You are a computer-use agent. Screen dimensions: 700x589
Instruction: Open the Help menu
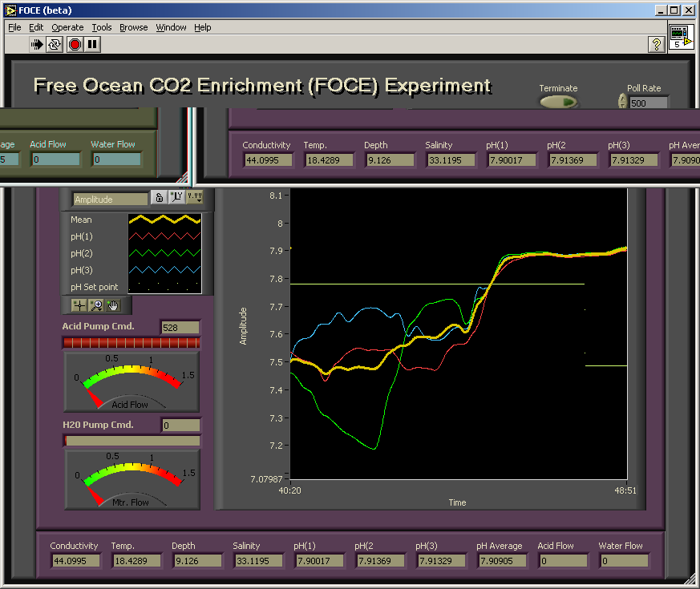pos(203,27)
